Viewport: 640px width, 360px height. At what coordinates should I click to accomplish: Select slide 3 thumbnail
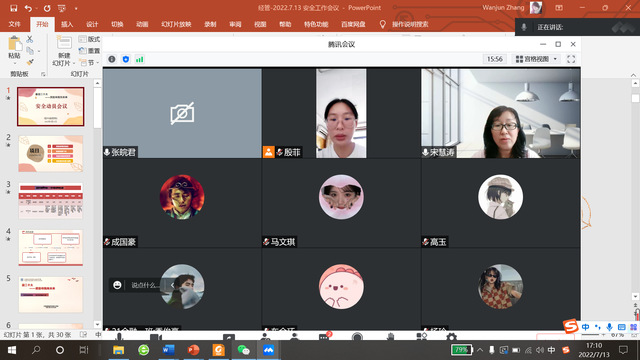point(51,200)
